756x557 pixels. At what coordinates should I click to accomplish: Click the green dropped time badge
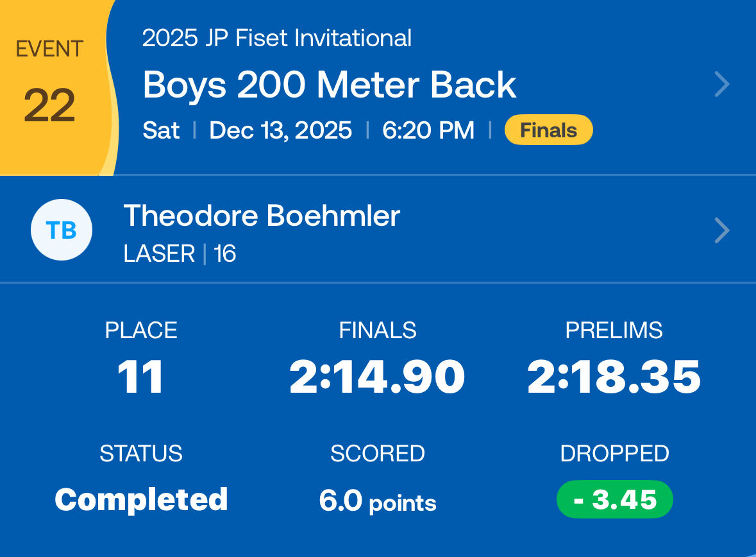click(x=615, y=499)
